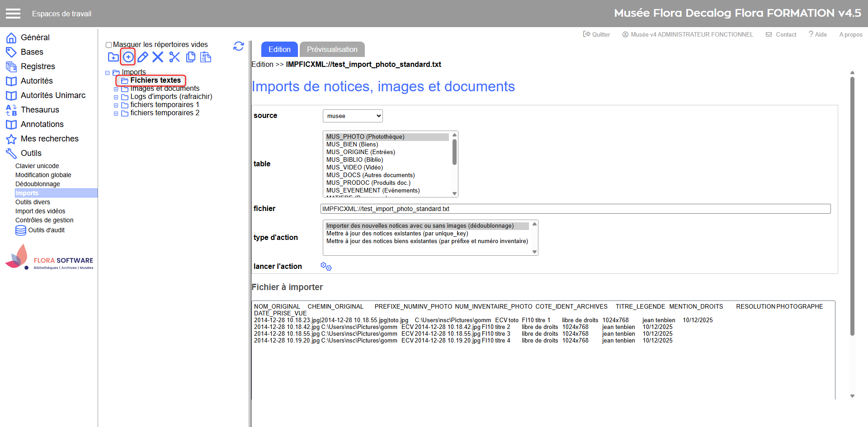Screen dimensions: 868x427
Task: Launch the import action via the gears icon
Action: click(x=326, y=267)
